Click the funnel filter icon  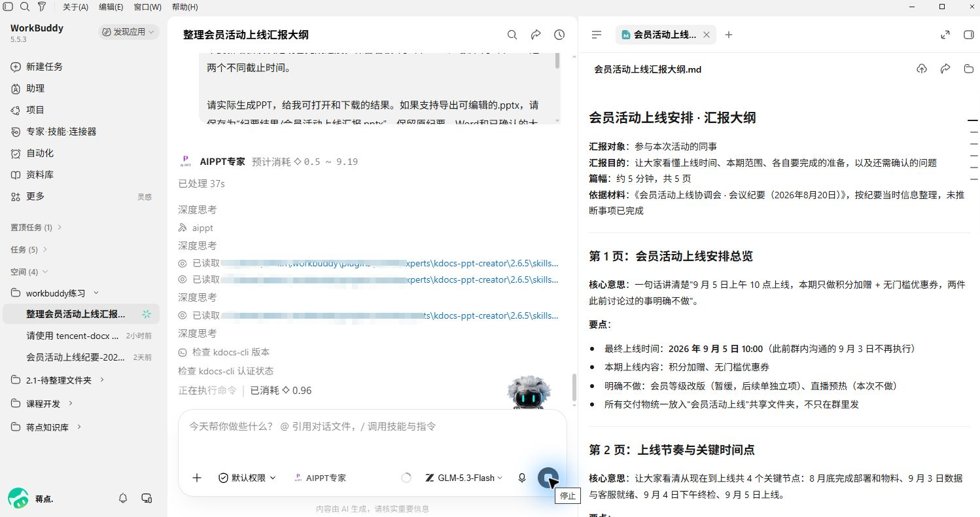[42, 7]
